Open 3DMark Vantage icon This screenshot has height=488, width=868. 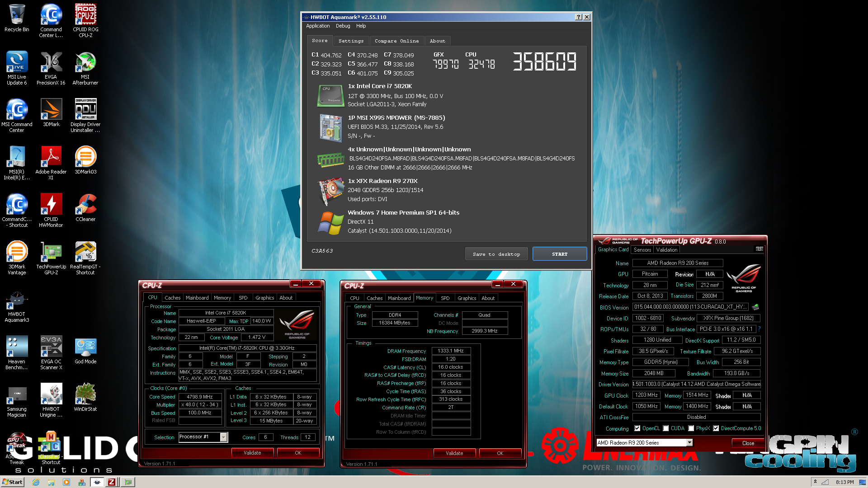click(17, 258)
